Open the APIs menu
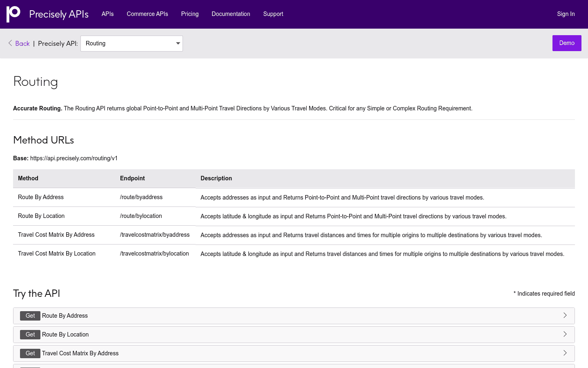 pyautogui.click(x=108, y=14)
